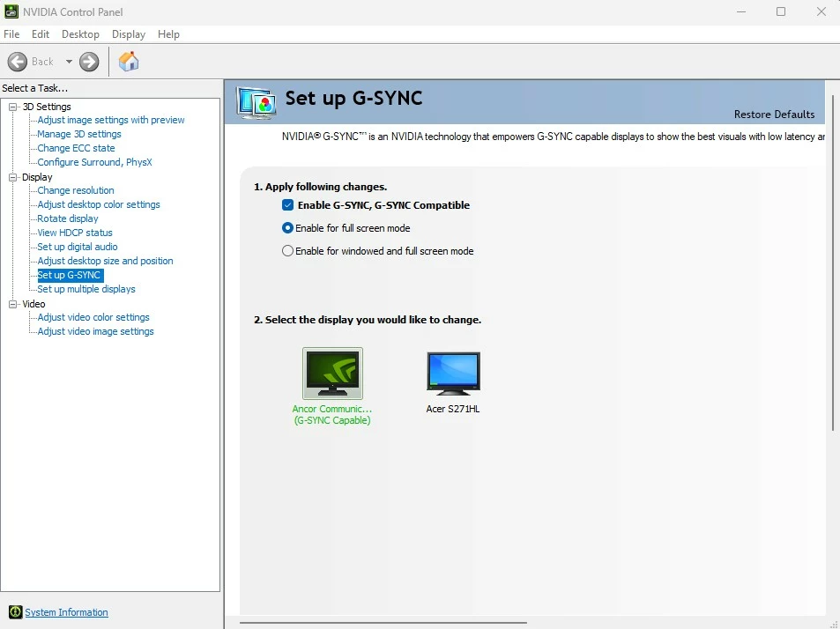
Task: Open Adjust desktop color settings
Action: click(99, 204)
